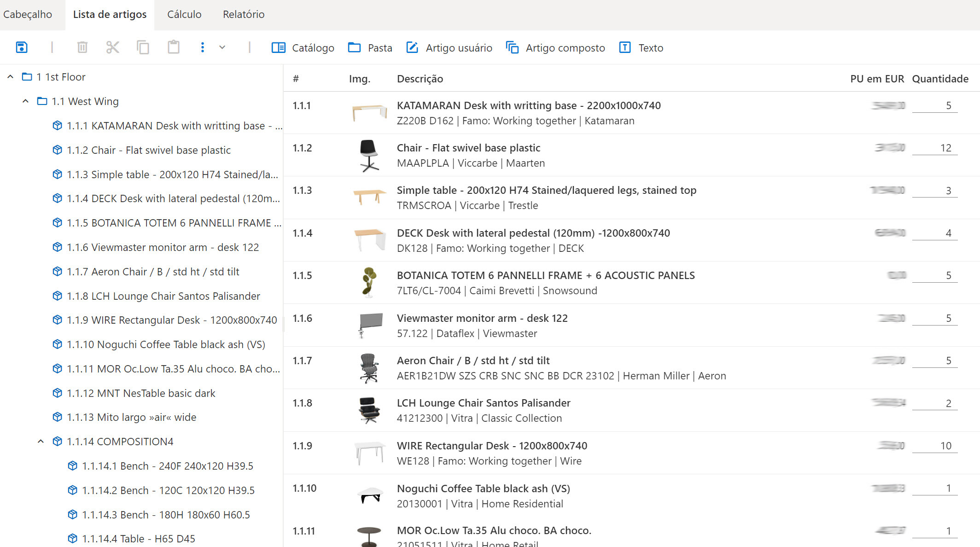
Task: Click the Descrição column header
Action: pyautogui.click(x=420, y=79)
